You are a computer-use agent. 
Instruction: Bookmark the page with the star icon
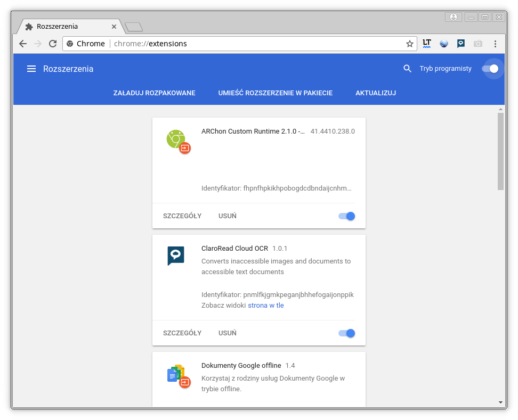point(409,44)
